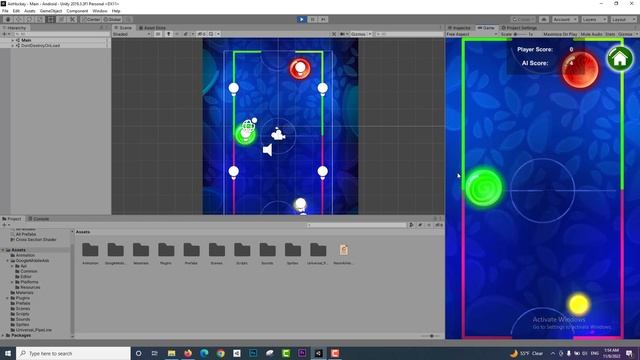Switch to the Inspector tab

(460, 28)
